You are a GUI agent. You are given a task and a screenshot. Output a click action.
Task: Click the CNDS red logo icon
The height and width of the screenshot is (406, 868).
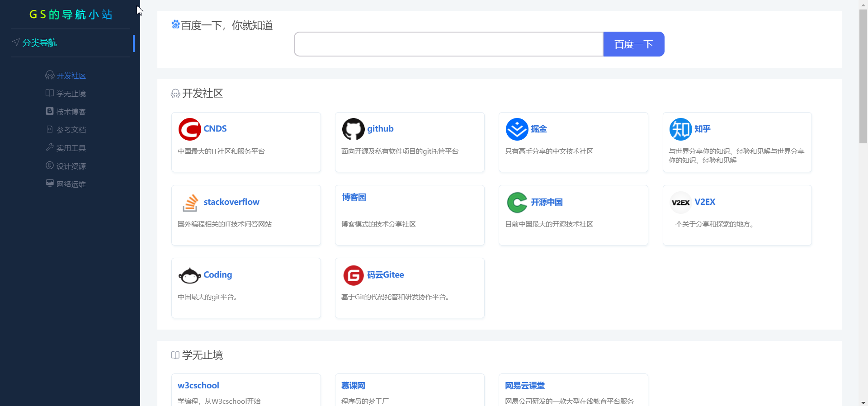point(190,129)
